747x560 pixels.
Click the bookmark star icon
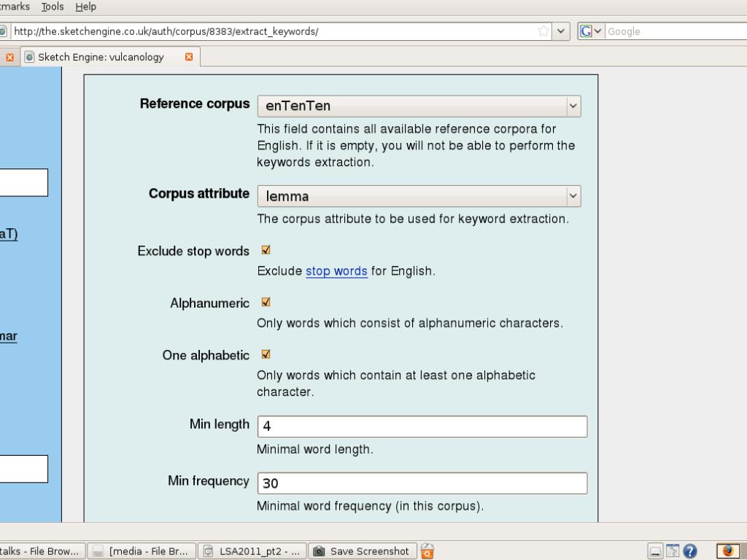coord(543,31)
